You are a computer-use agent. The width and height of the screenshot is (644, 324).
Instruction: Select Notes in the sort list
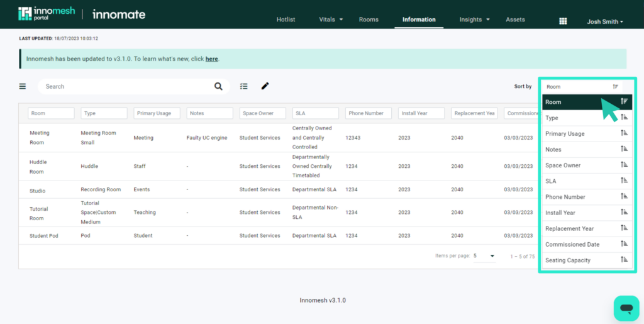587,150
